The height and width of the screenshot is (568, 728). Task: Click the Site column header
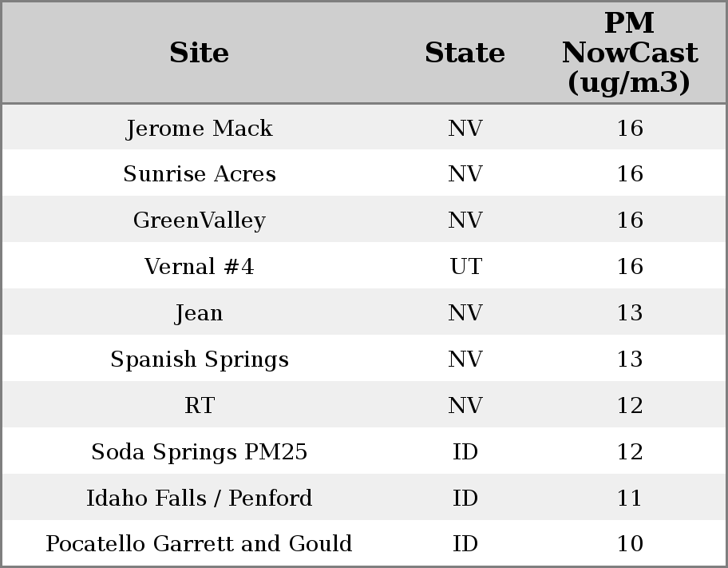[199, 53]
